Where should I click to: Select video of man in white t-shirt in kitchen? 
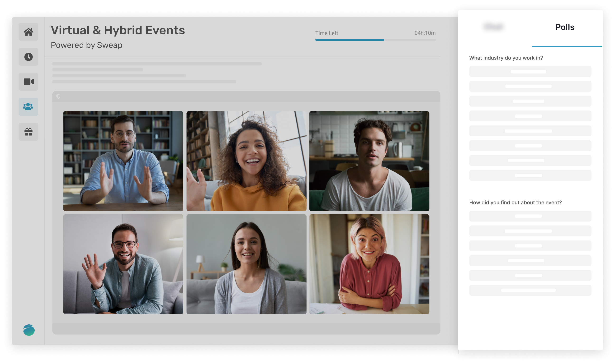[369, 161]
